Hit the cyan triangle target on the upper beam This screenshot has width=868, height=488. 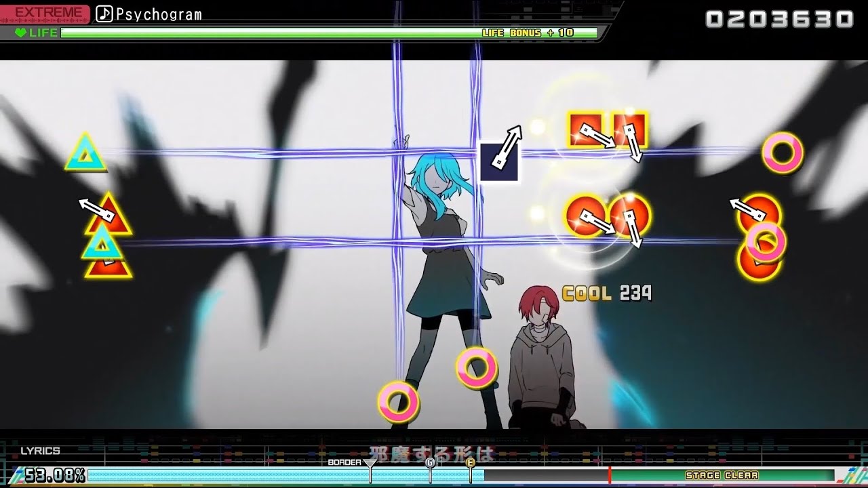(85, 153)
